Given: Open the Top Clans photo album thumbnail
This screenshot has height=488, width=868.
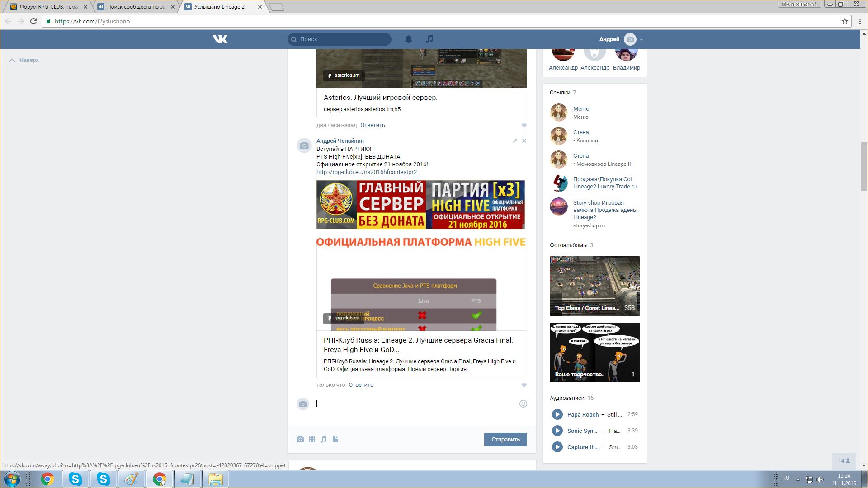Looking at the screenshot, I should tap(594, 286).
